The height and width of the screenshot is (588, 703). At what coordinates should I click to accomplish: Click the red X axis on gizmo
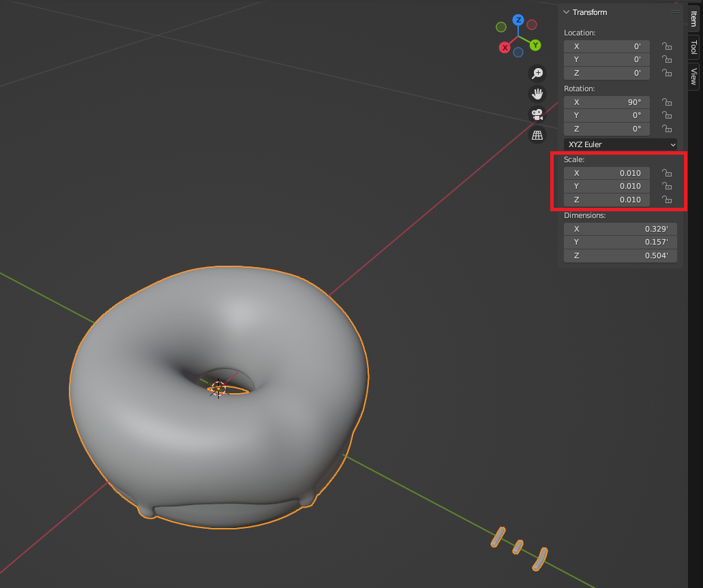505,48
